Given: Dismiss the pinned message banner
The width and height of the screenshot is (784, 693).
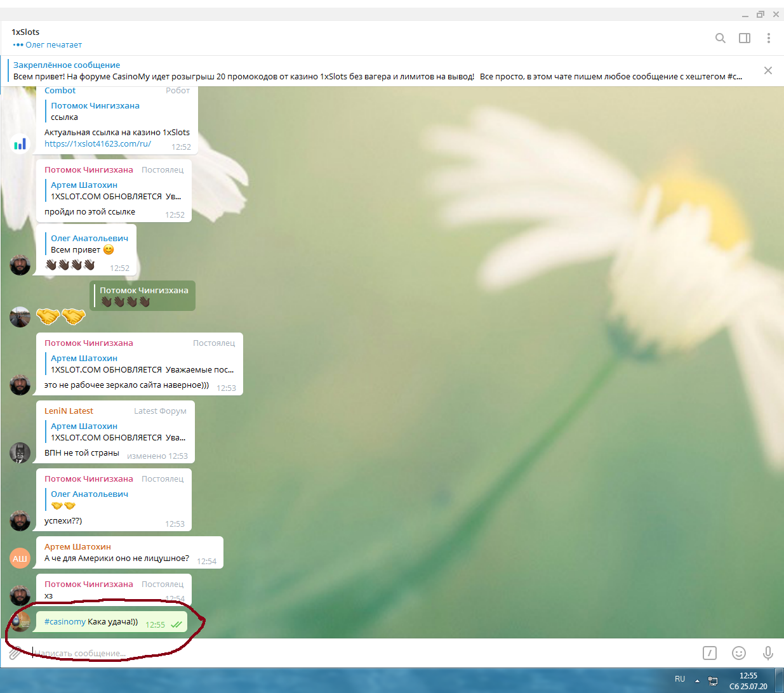Looking at the screenshot, I should 768,70.
